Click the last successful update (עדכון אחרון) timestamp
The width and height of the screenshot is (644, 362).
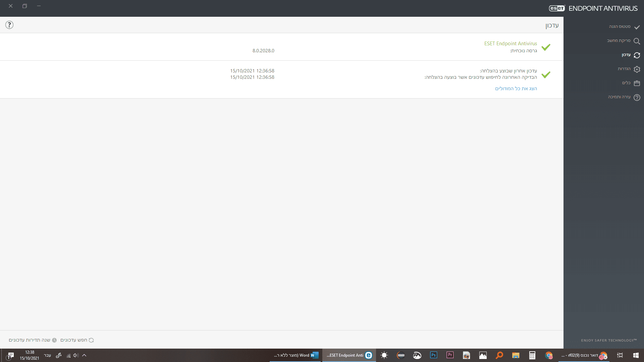point(252,71)
